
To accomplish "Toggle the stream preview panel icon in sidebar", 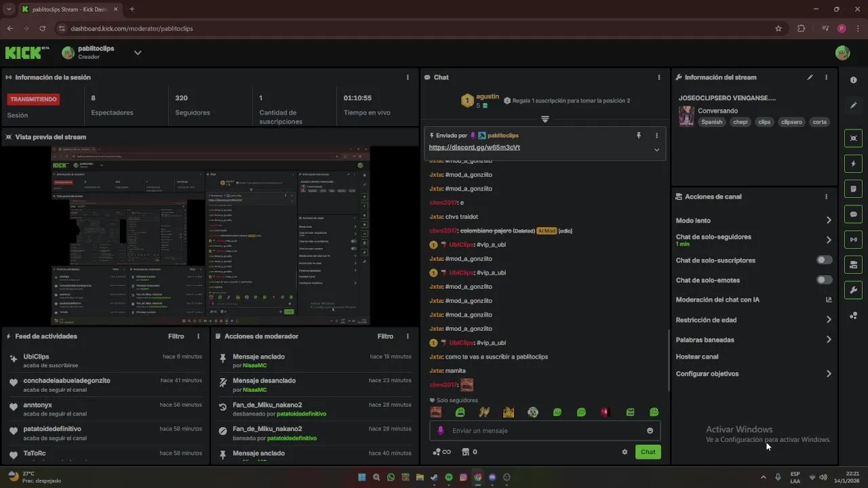I will pyautogui.click(x=853, y=138).
